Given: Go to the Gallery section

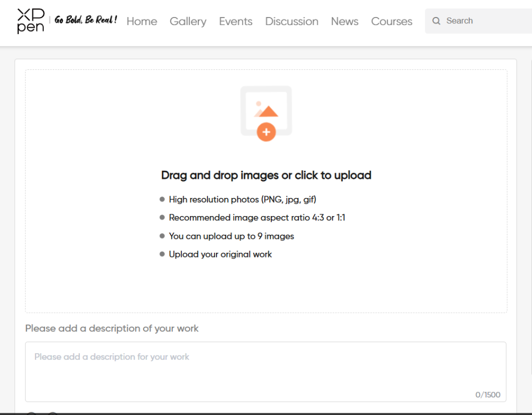Looking at the screenshot, I should [x=188, y=21].
